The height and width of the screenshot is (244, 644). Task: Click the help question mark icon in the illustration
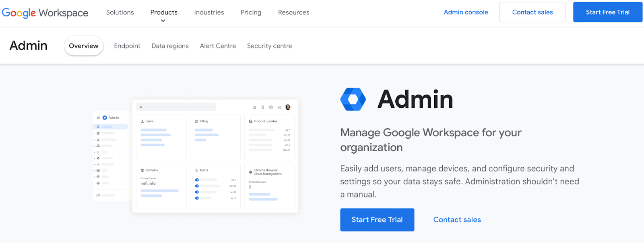point(271,107)
